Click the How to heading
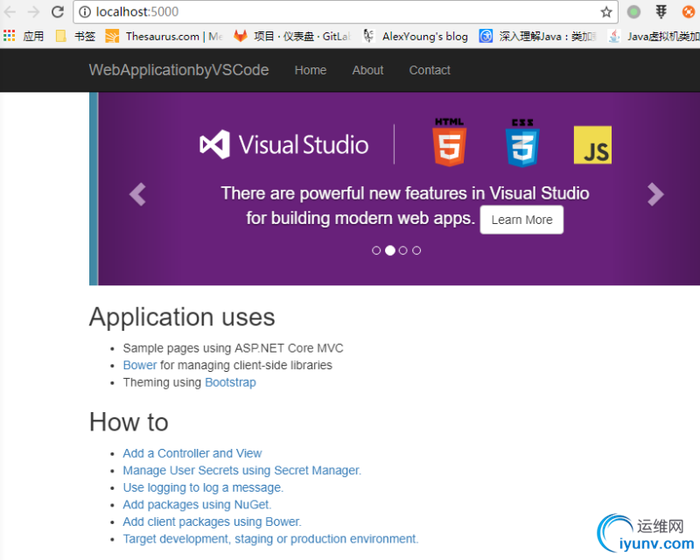This screenshot has height=560, width=700. 129,422
